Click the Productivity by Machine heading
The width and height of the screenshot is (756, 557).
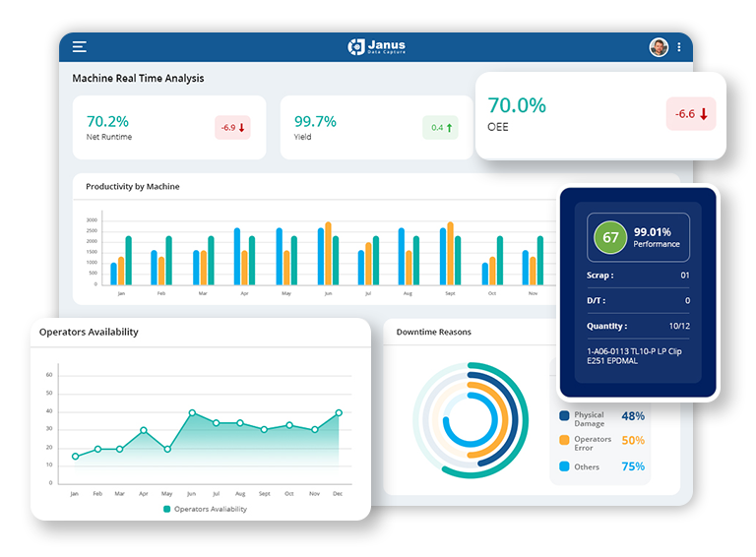coord(132,186)
